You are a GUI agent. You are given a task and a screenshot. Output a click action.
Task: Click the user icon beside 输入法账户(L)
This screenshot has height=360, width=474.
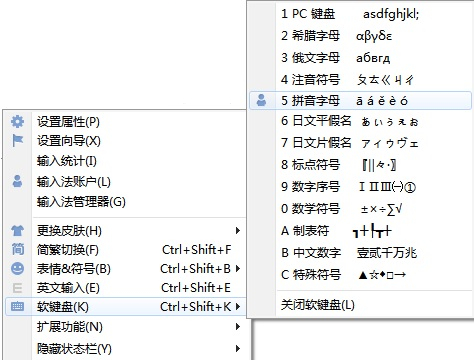point(17,181)
